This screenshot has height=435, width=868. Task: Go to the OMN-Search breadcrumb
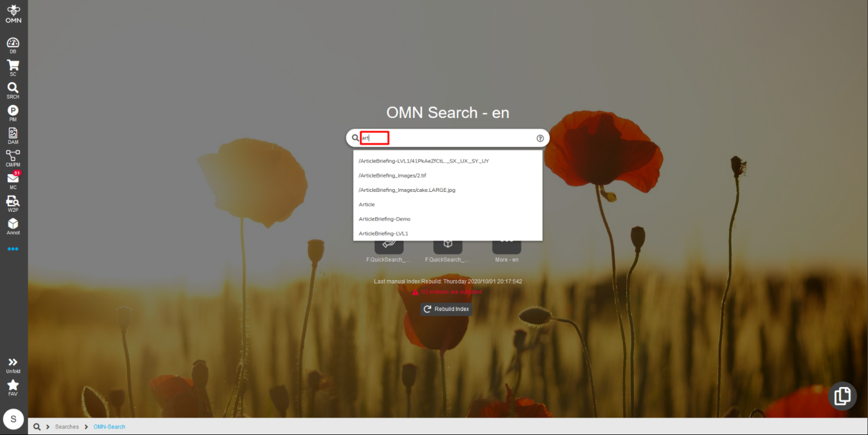click(x=110, y=427)
